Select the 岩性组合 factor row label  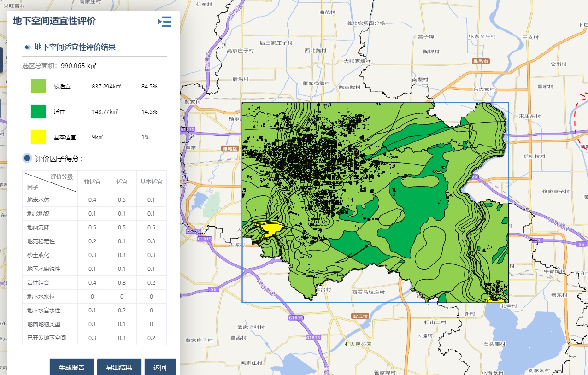pyautogui.click(x=38, y=283)
